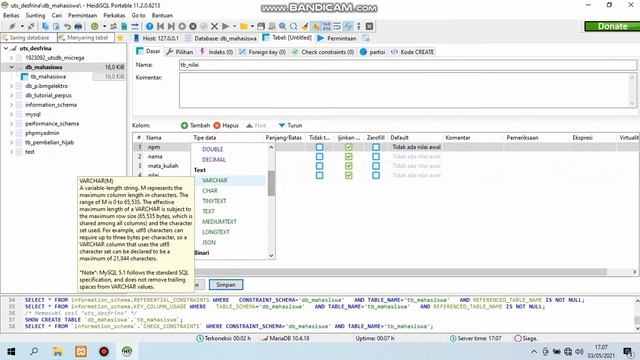Expand the db_tutorial_perpus database
The height and width of the screenshot is (360, 640).
click(x=11, y=95)
